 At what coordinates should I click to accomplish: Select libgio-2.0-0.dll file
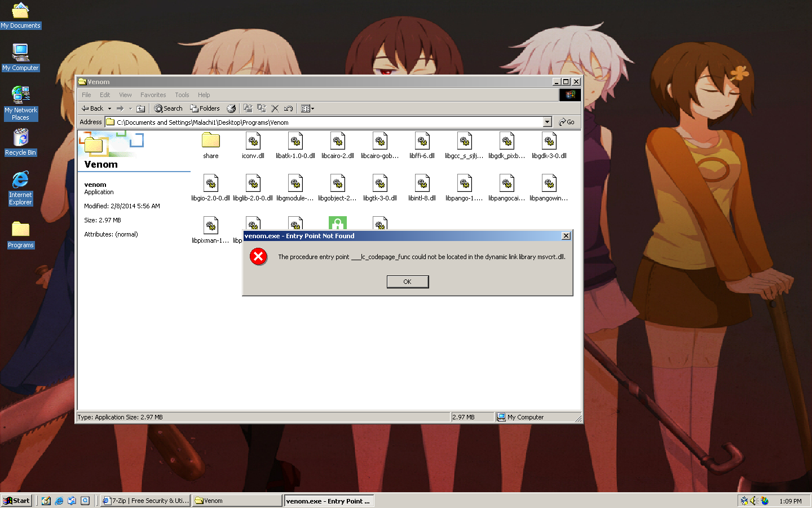[x=211, y=188]
